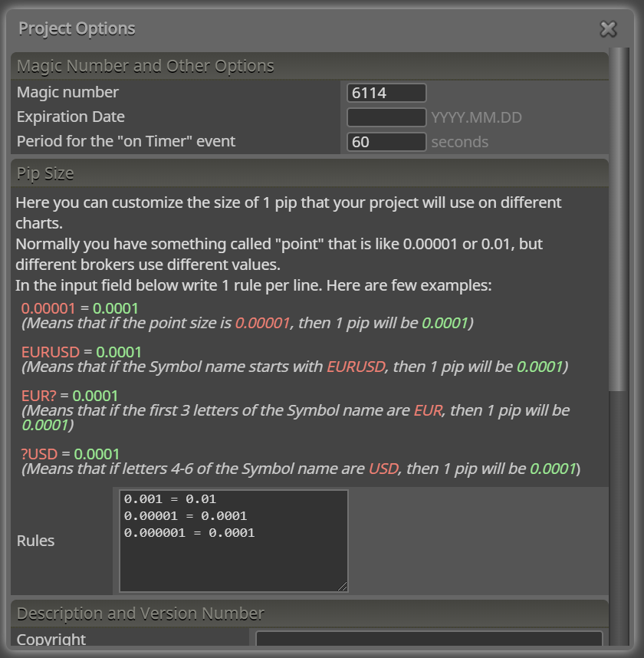Image resolution: width=644 pixels, height=658 pixels.
Task: Click the Expiration Date input field
Action: pyautogui.click(x=386, y=117)
